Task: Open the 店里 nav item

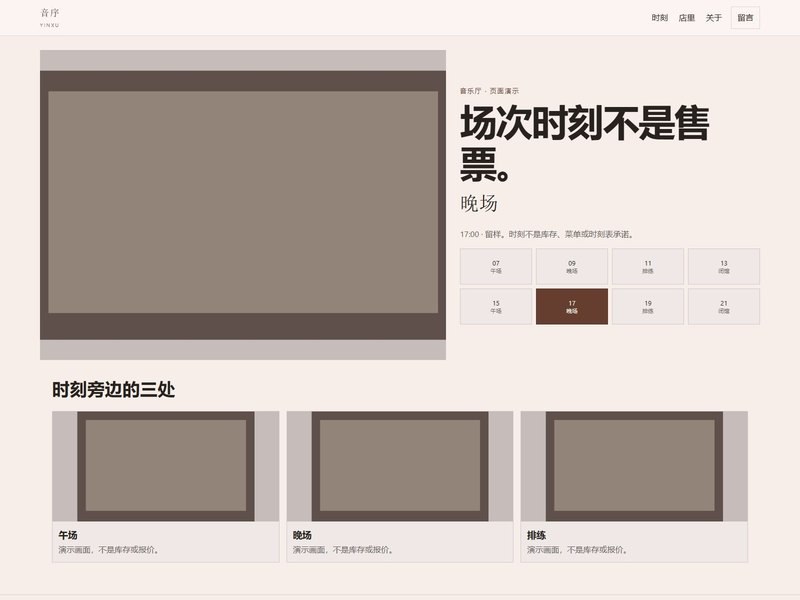Action: click(686, 18)
